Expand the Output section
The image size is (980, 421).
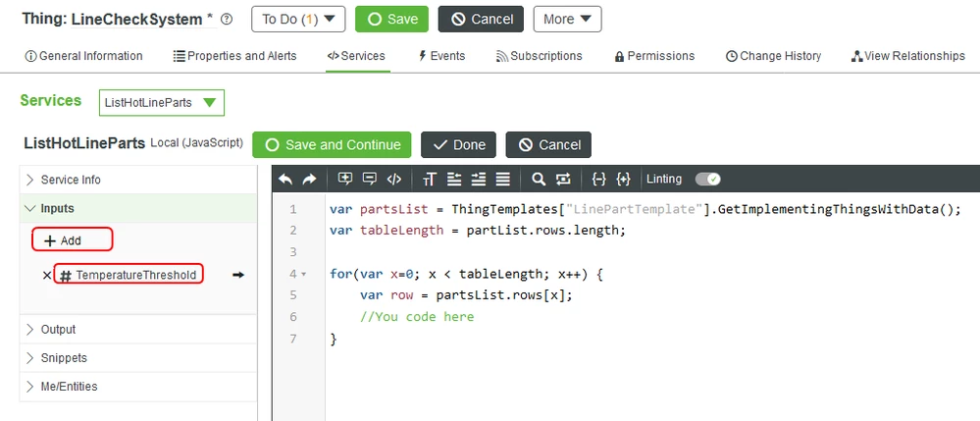[x=138, y=329]
